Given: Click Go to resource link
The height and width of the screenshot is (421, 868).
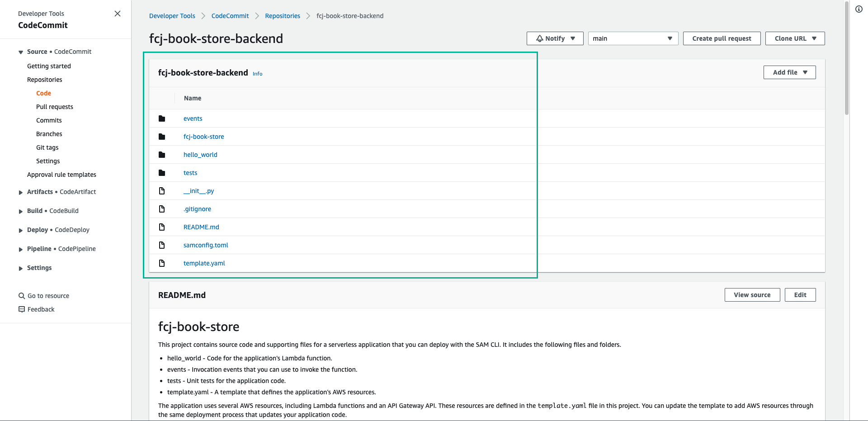Looking at the screenshot, I should pos(48,296).
